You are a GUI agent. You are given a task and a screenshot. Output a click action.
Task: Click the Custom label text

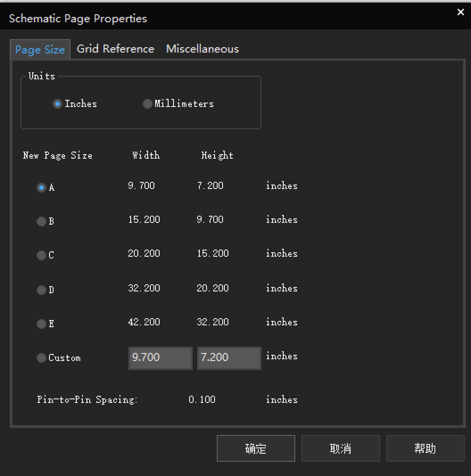(64, 357)
